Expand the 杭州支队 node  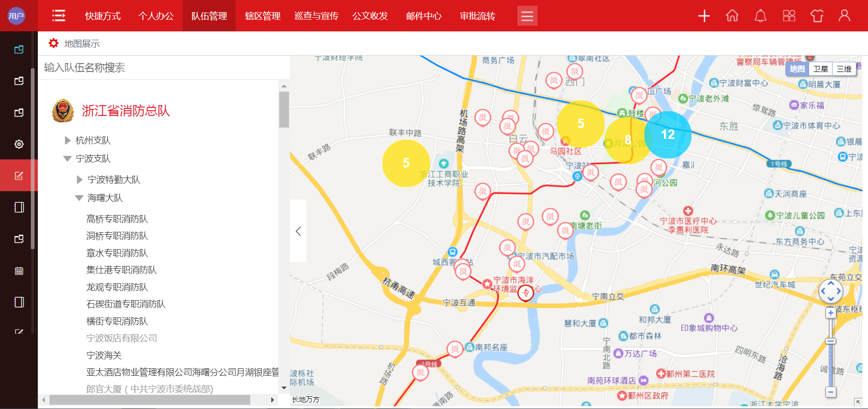[x=68, y=140]
